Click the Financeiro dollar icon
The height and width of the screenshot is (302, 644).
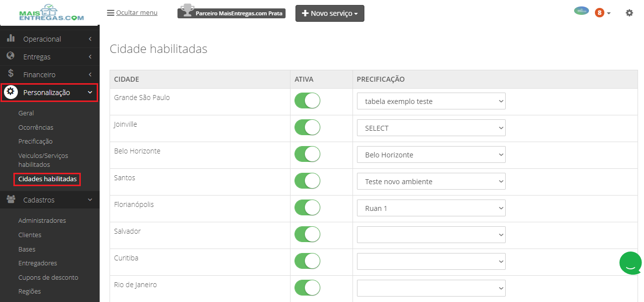[11, 74]
